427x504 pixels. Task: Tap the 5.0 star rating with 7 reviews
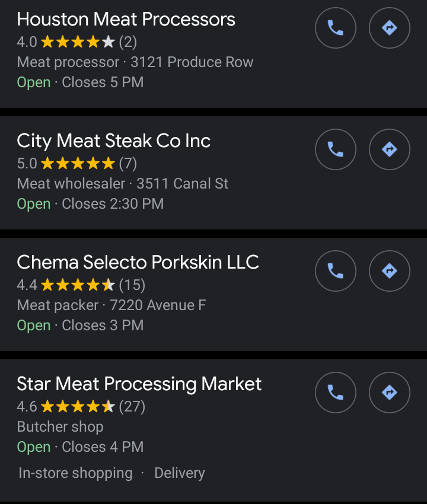(x=77, y=164)
